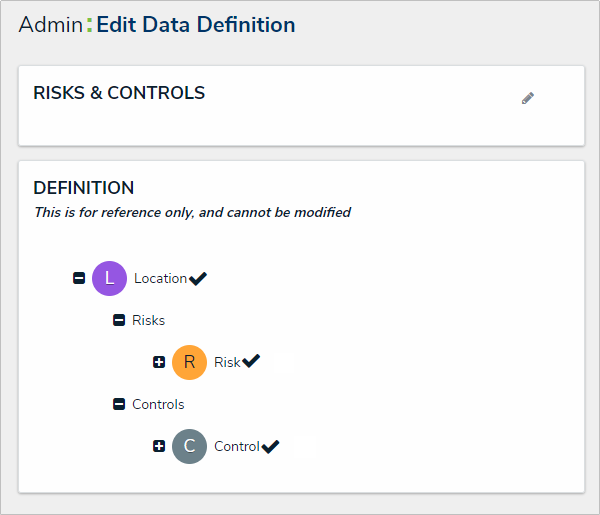
Task: Click the orange R Risk circle icon
Action: click(189, 362)
